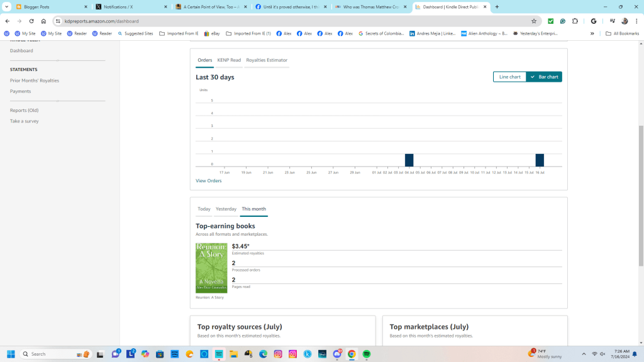
Task: Open a new browser tab
Action: click(x=497, y=7)
